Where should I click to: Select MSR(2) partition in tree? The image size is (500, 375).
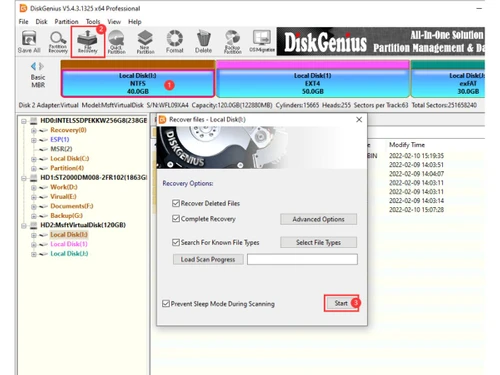[61, 149]
